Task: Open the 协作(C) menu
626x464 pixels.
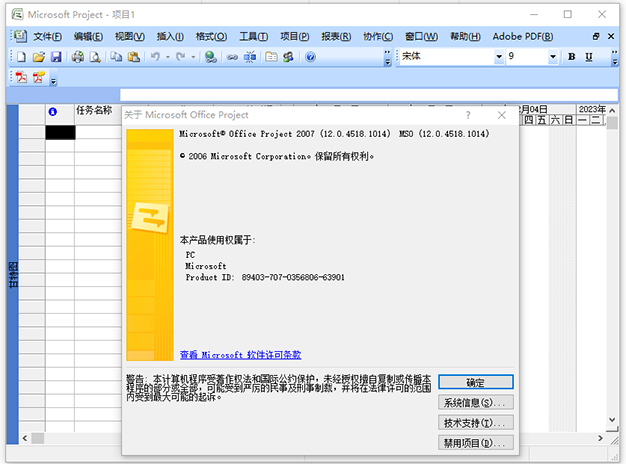Action: click(378, 37)
